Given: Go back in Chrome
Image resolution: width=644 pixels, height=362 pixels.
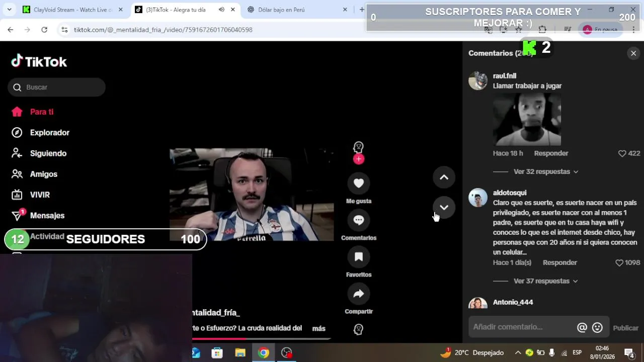Looking at the screenshot, I should click(11, 30).
